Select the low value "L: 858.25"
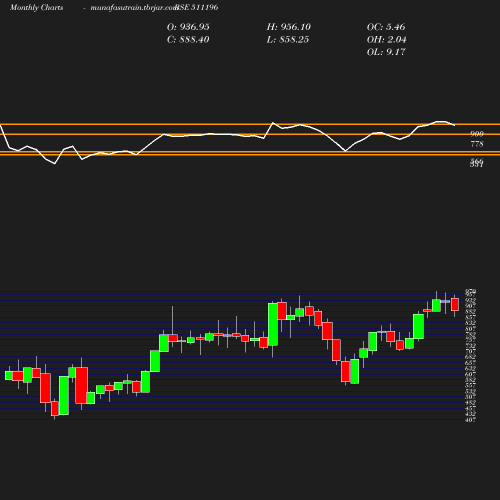 pyautogui.click(x=288, y=40)
